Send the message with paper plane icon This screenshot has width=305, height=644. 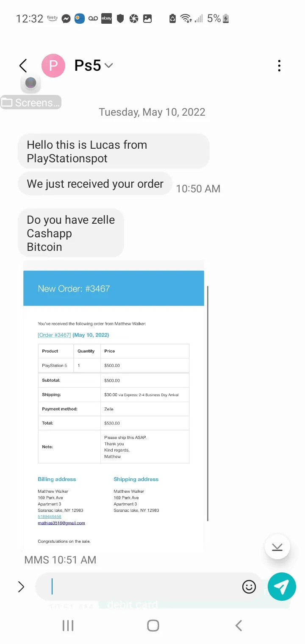tap(282, 587)
